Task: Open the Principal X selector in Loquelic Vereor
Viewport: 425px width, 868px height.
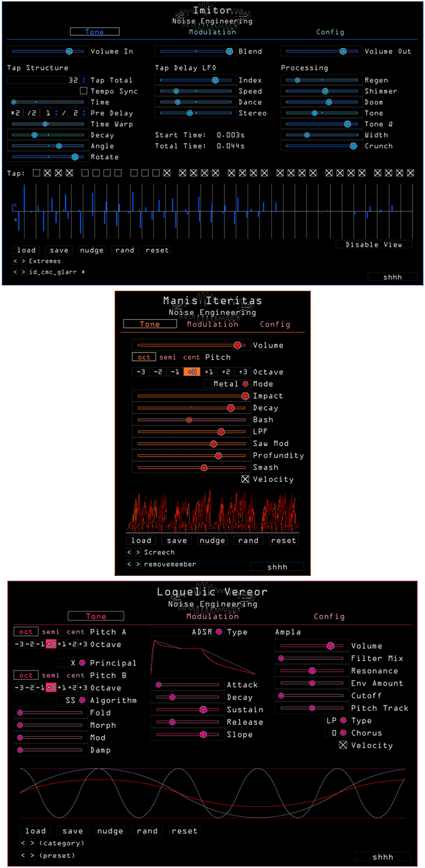Action: tap(71, 663)
